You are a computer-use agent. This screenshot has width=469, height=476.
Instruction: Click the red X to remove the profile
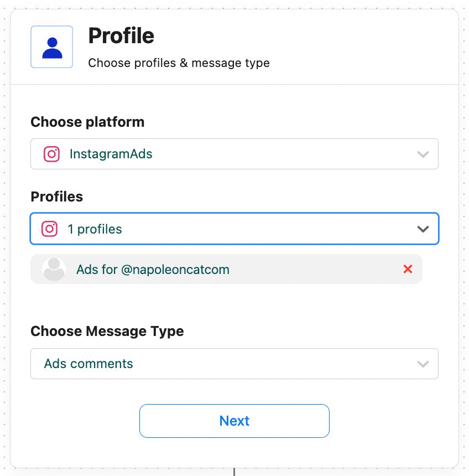[x=408, y=269]
